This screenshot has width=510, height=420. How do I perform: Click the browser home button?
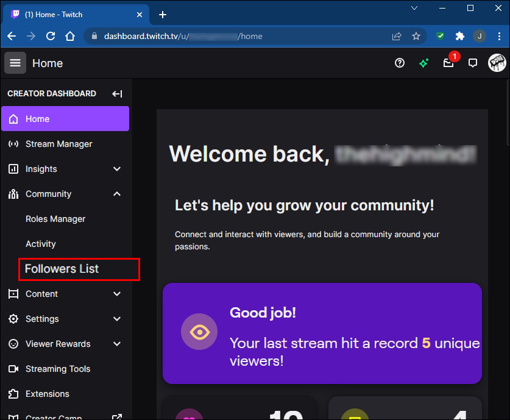coord(70,36)
